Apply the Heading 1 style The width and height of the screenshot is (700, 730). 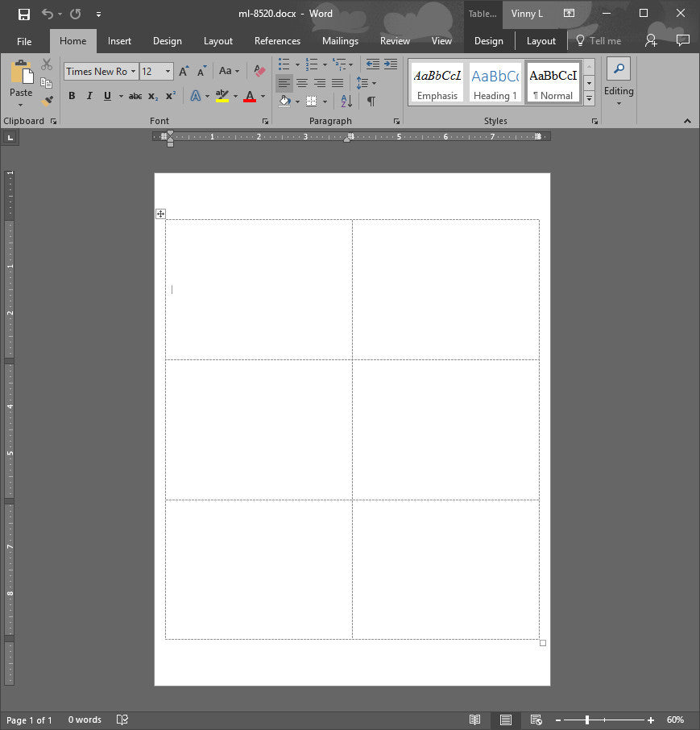[495, 83]
